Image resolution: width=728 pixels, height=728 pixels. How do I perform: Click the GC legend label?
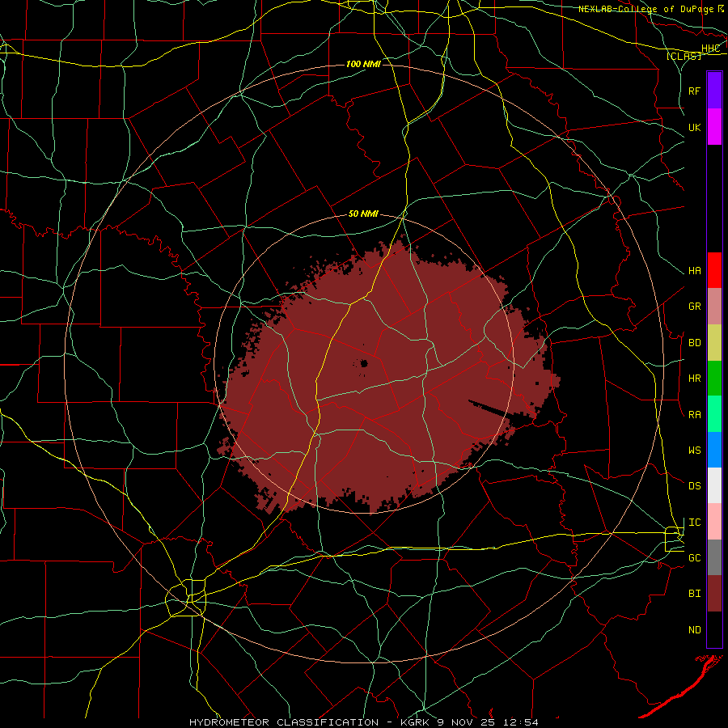point(694,558)
